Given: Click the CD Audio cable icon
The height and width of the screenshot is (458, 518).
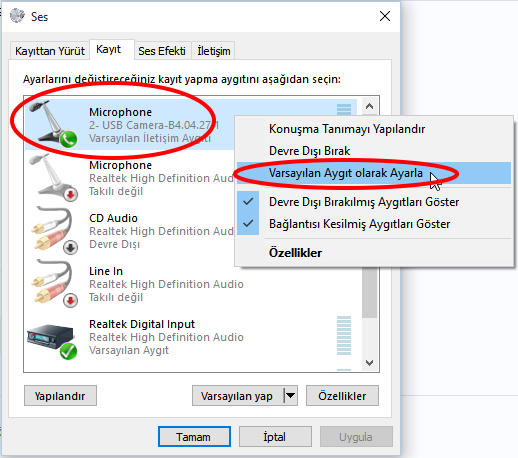Looking at the screenshot, I should (54, 230).
